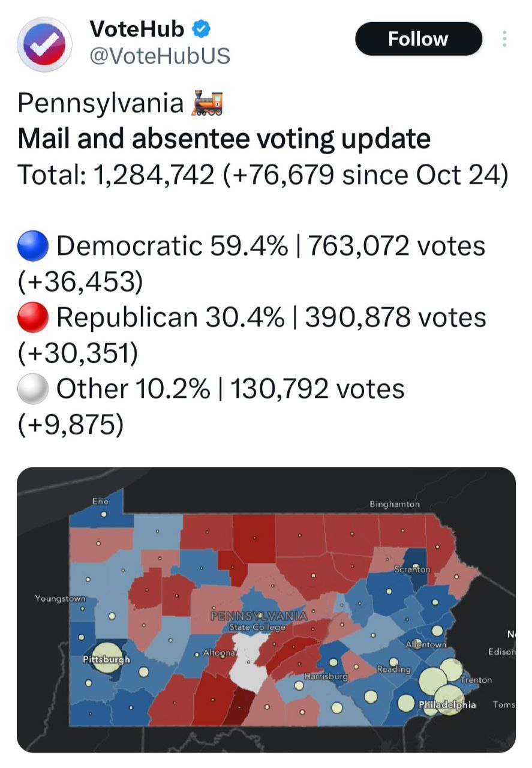Click the VoteHub profile avatar
This screenshot has height=768, width=532.
pos(44,44)
